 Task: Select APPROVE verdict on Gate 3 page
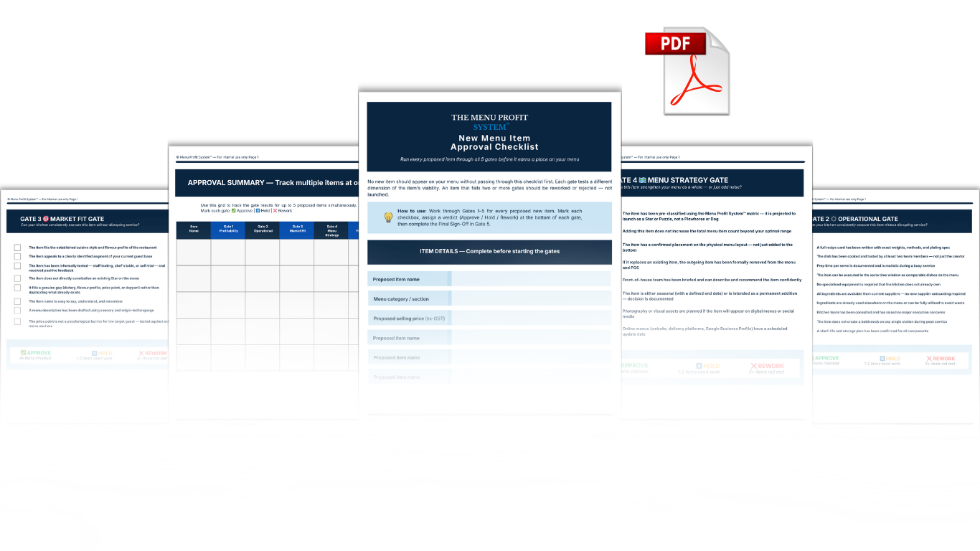click(34, 355)
